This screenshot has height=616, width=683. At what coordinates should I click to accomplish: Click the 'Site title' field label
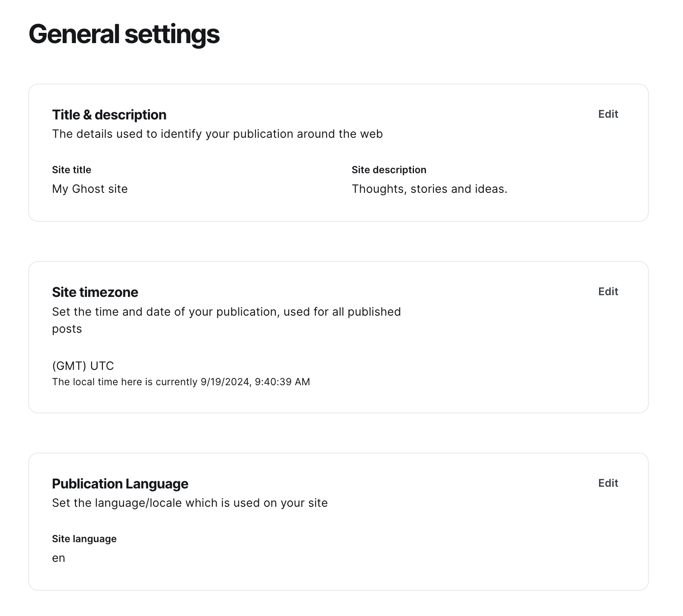pos(71,169)
